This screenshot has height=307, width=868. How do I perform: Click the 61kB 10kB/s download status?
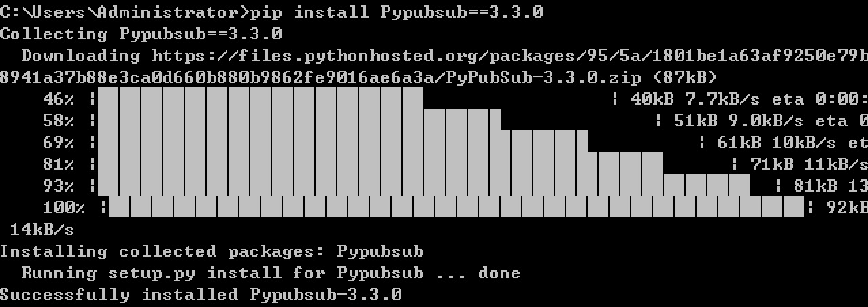(x=777, y=143)
